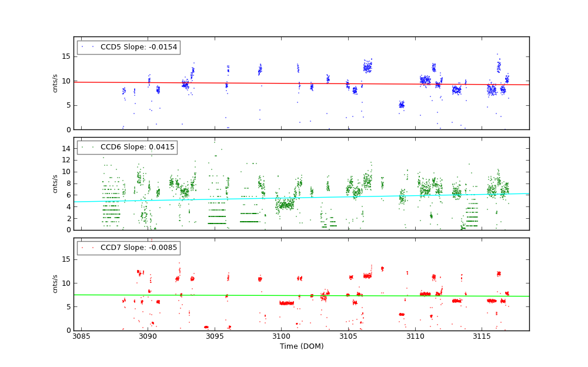
Task: Click the CCD7 Slope legend box
Action: pyautogui.click(x=128, y=248)
